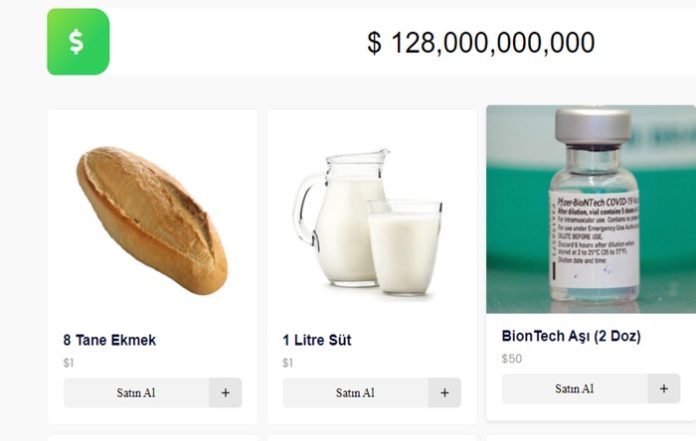Click the $1 price under 8 Tane Ekmek
Viewport: 696px width, 441px height.
tap(68, 363)
